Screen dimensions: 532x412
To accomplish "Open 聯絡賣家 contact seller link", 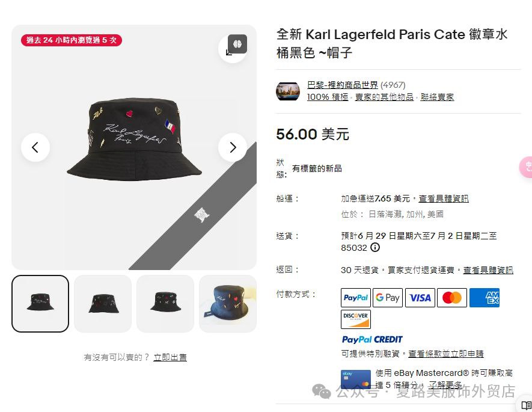I will click(437, 97).
